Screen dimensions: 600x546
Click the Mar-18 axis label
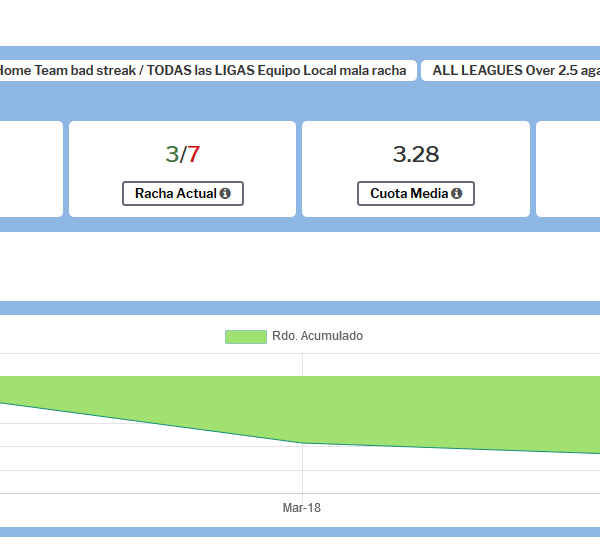pyautogui.click(x=302, y=508)
